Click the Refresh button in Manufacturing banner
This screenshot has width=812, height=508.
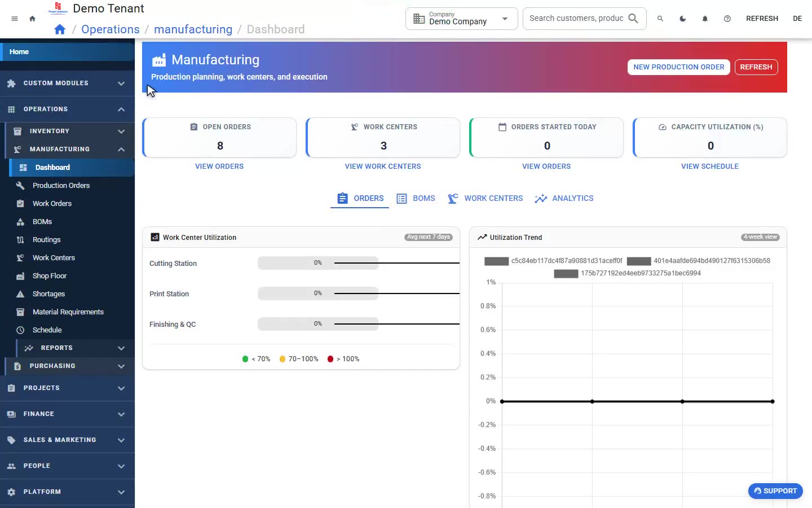click(x=756, y=67)
